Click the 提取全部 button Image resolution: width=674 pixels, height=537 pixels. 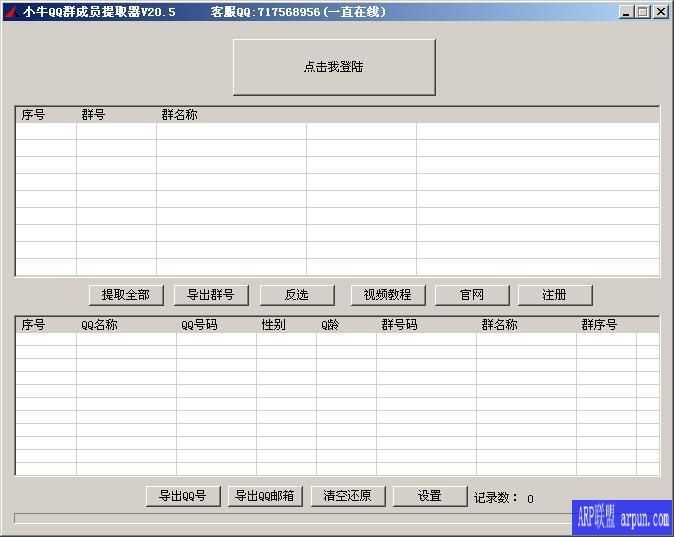point(126,295)
